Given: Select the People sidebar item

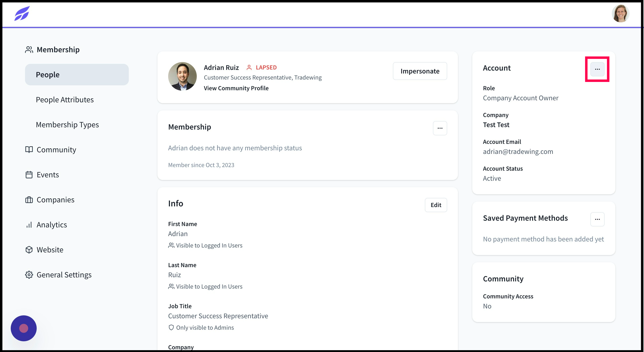Looking at the screenshot, I should (77, 75).
